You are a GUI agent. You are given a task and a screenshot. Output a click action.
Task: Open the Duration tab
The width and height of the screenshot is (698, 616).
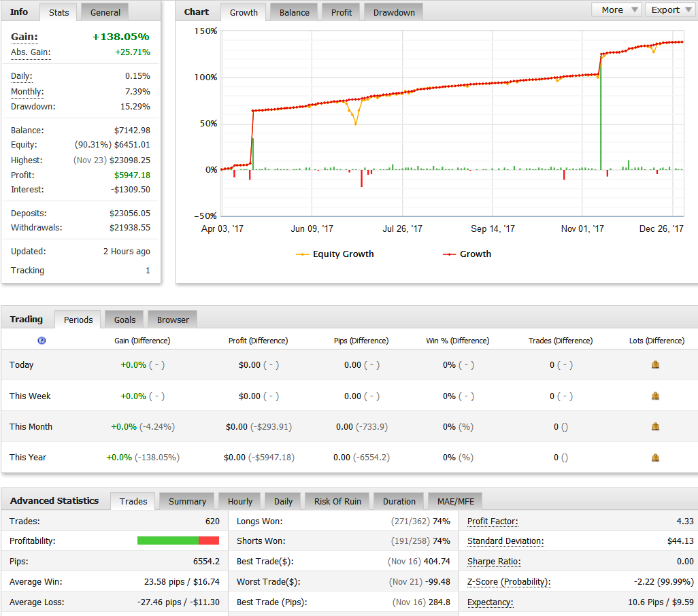click(399, 501)
